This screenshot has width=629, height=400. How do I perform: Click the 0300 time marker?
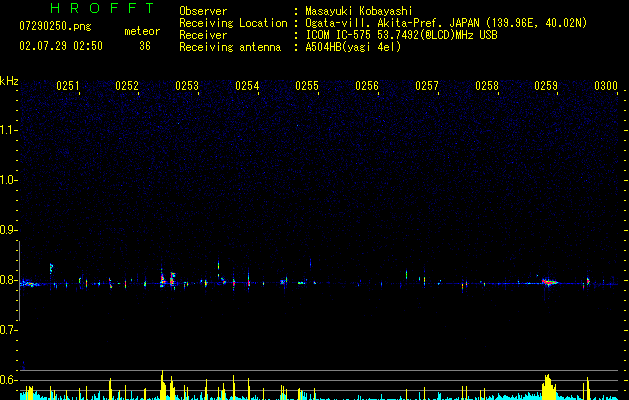click(606, 86)
